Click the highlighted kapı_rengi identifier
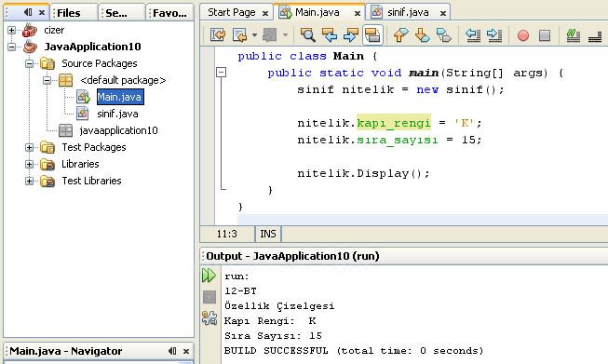 (x=394, y=123)
